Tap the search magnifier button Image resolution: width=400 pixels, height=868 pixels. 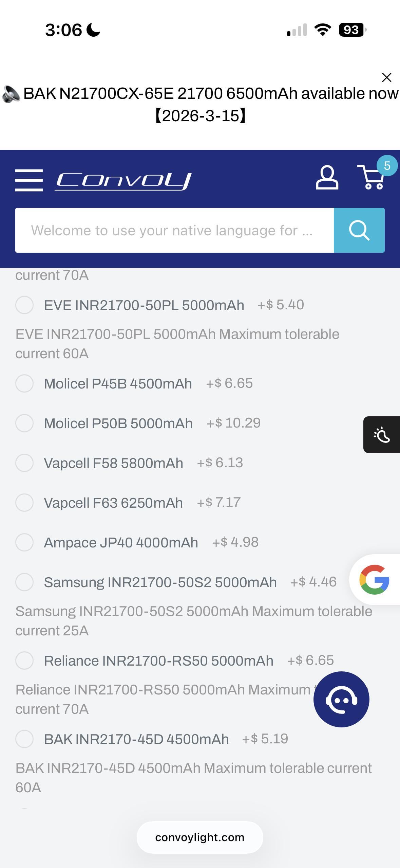(x=359, y=230)
